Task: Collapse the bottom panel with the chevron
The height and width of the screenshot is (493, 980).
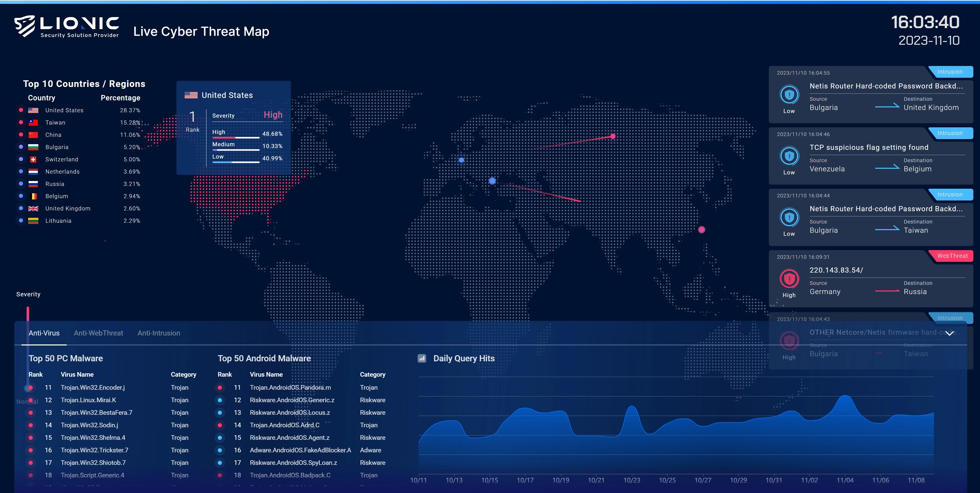Action: (x=950, y=333)
